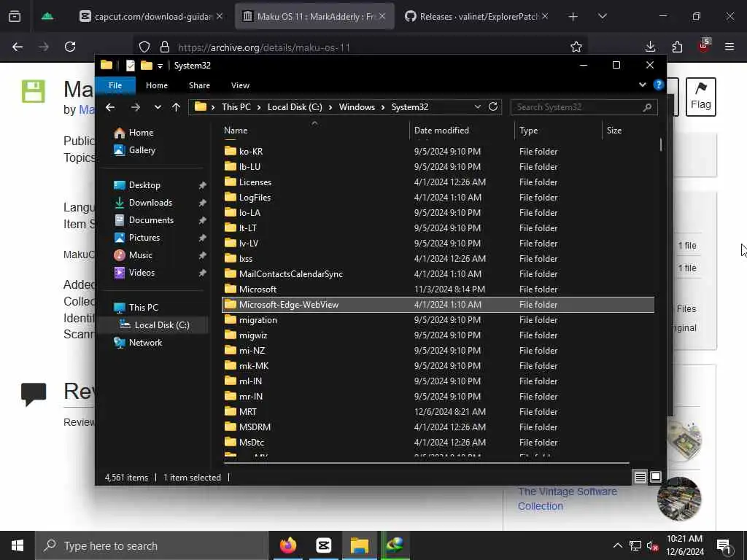Click Windows in address breadcrumb

(x=357, y=107)
